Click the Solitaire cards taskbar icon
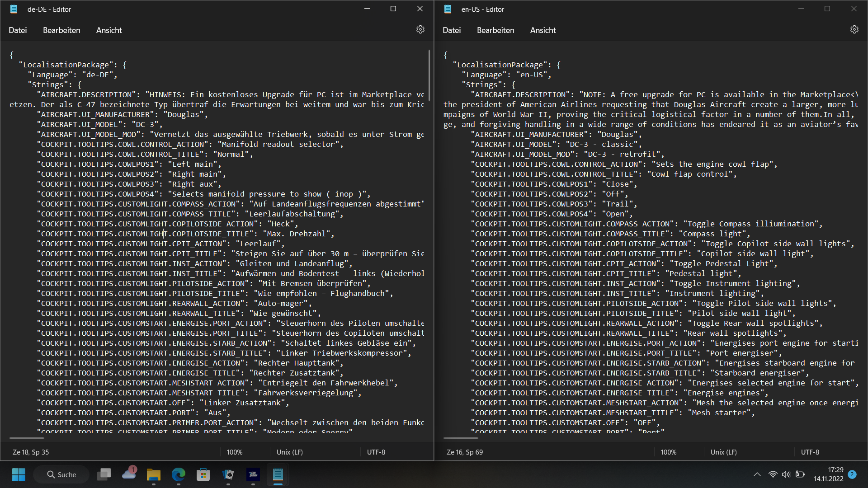Viewport: 868px width, 488px height. click(x=228, y=474)
